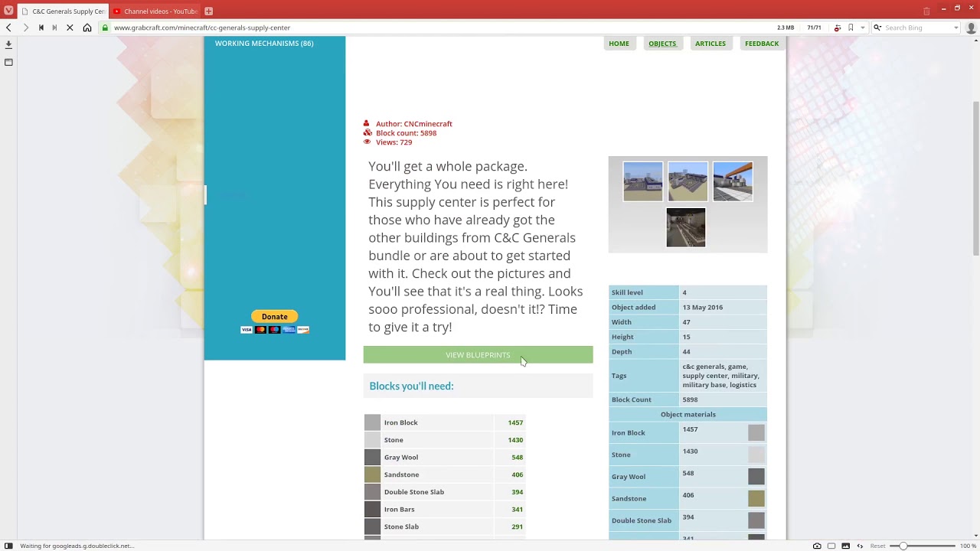Toggle tab tiling in status bar

click(831, 546)
